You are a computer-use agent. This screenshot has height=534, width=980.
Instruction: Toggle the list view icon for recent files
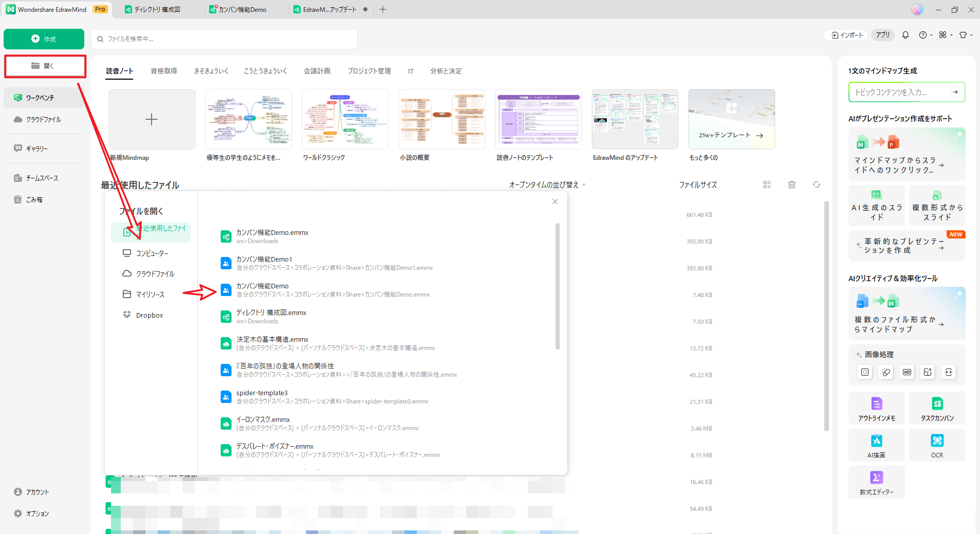point(767,185)
